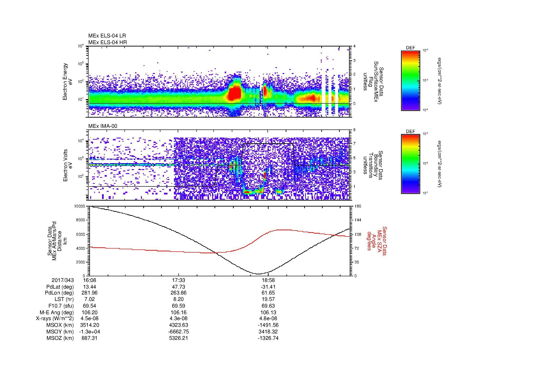Click the MSOX value -1491.56
This screenshot has height=392, width=555.
pos(268,325)
